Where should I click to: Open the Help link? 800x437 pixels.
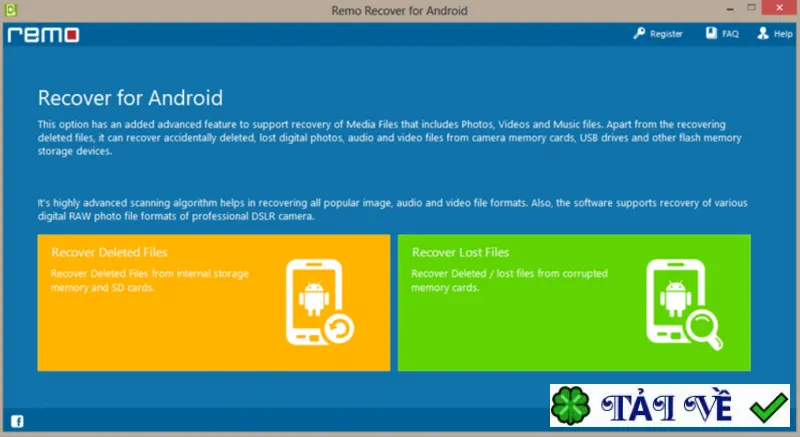[x=783, y=34]
